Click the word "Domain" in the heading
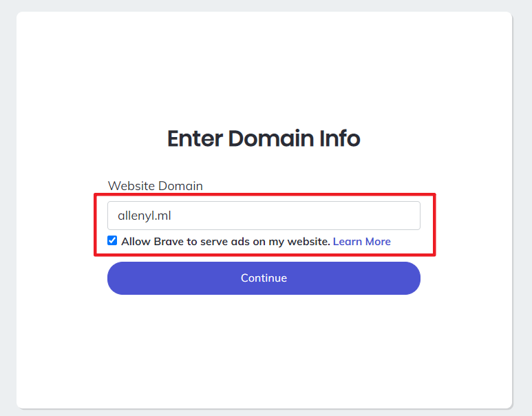Image resolution: width=532 pixels, height=416 pixels. [272, 138]
